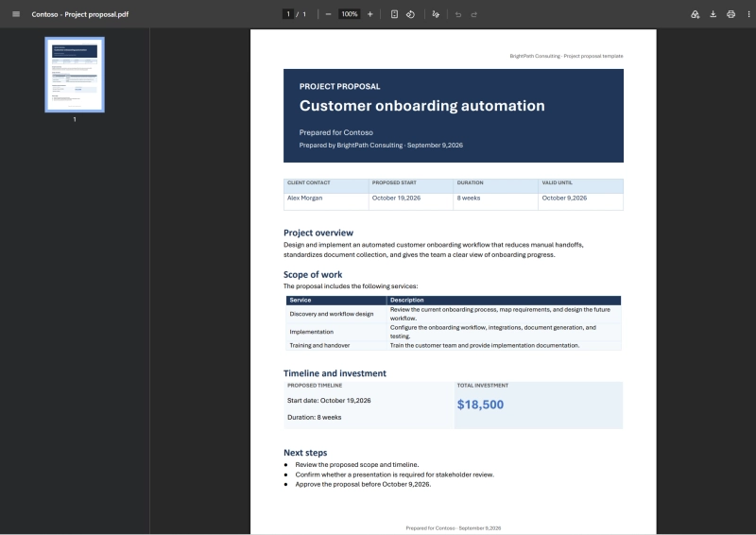Click the Discovery and workflow design row
This screenshot has width=756, height=535.
(454, 314)
